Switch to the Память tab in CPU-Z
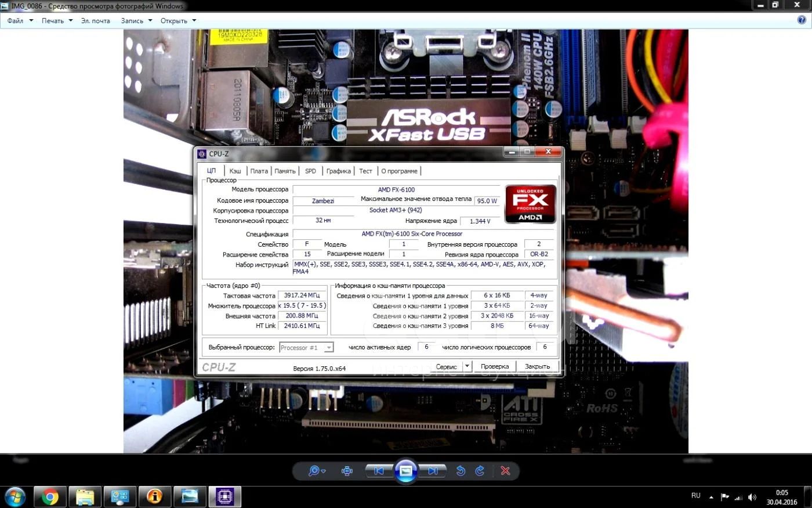 tap(285, 171)
